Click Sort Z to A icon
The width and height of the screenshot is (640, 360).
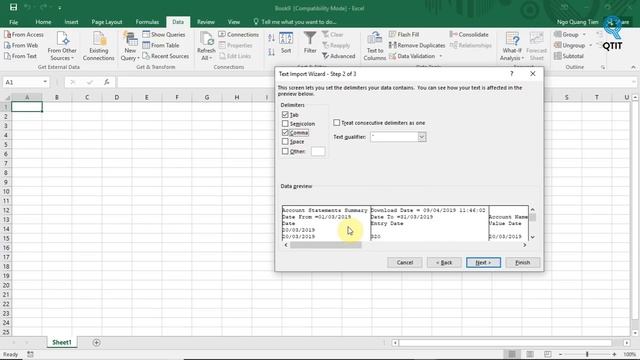coord(271,52)
